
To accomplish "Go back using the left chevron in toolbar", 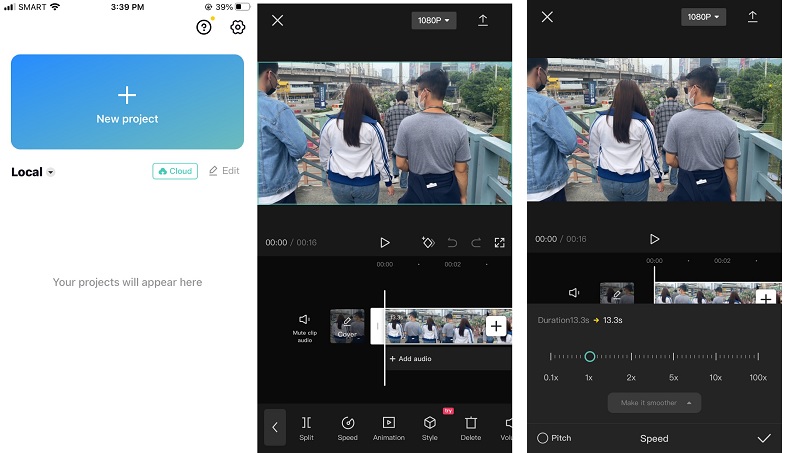I will click(x=275, y=427).
